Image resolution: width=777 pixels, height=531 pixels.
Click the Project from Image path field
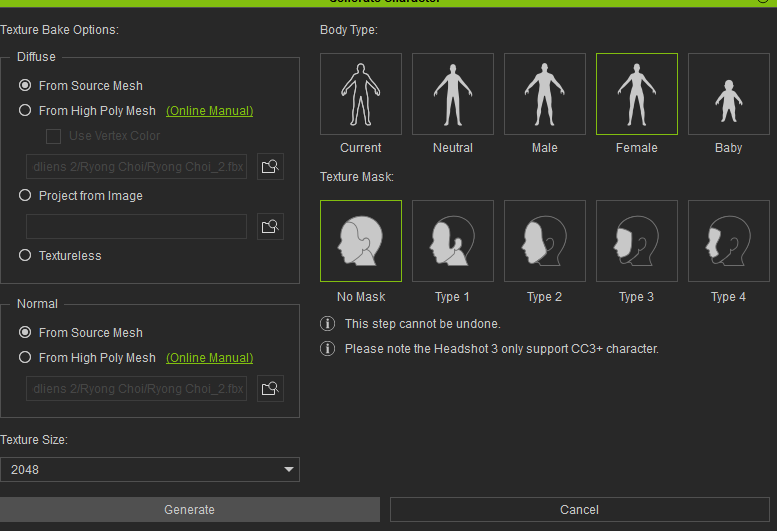coord(136,226)
